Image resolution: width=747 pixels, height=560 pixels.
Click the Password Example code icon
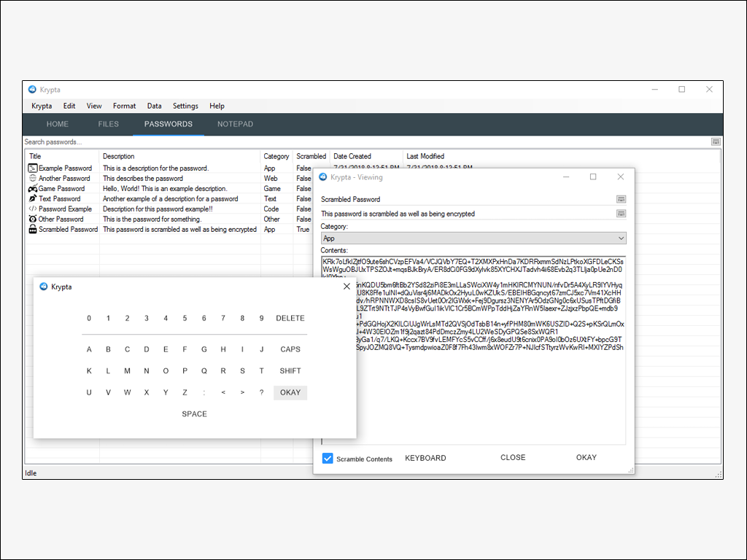click(32, 209)
